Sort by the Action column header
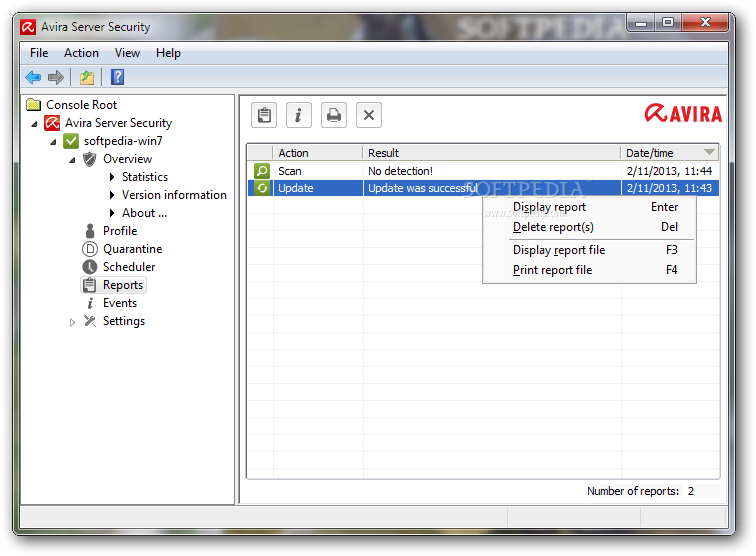This screenshot has width=756, height=556. pyautogui.click(x=318, y=153)
